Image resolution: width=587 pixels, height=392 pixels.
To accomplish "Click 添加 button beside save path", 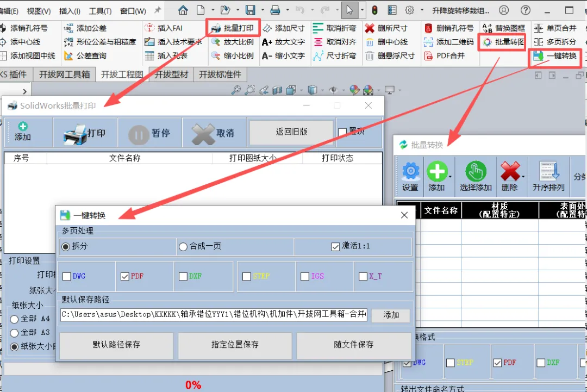I will (391, 315).
